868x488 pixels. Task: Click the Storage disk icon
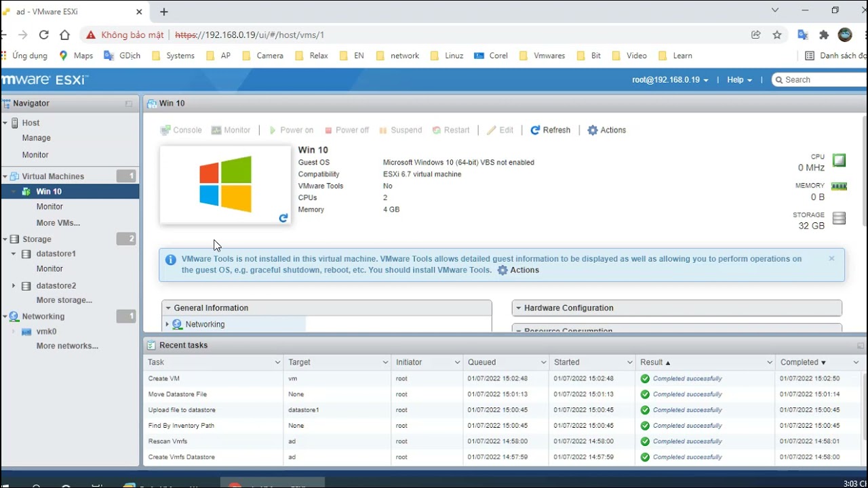(x=840, y=218)
